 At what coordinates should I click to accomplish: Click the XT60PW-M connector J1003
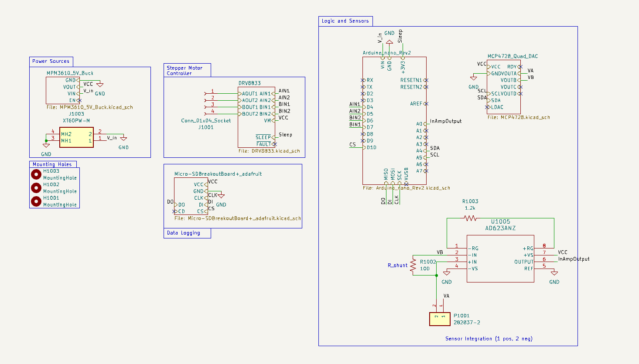tap(76, 138)
